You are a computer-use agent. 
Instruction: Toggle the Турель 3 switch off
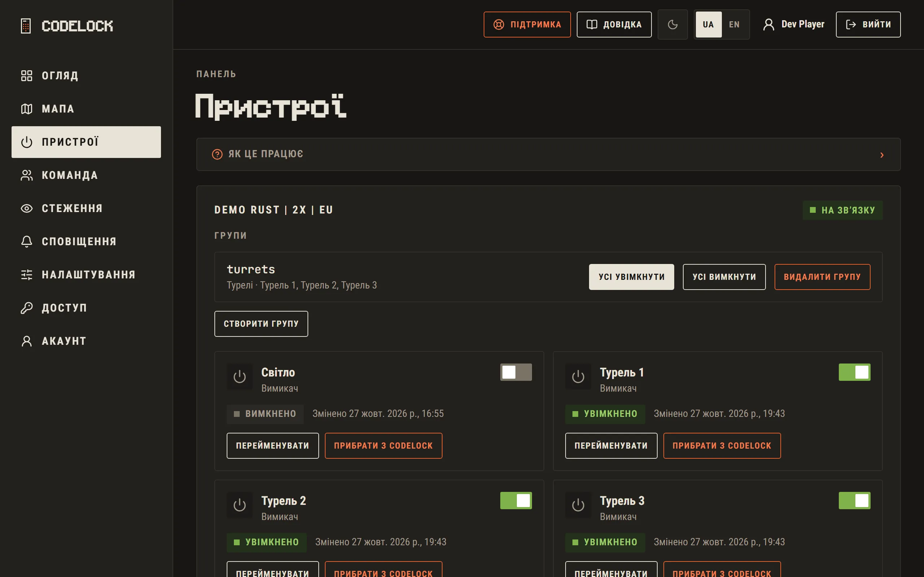(x=854, y=500)
